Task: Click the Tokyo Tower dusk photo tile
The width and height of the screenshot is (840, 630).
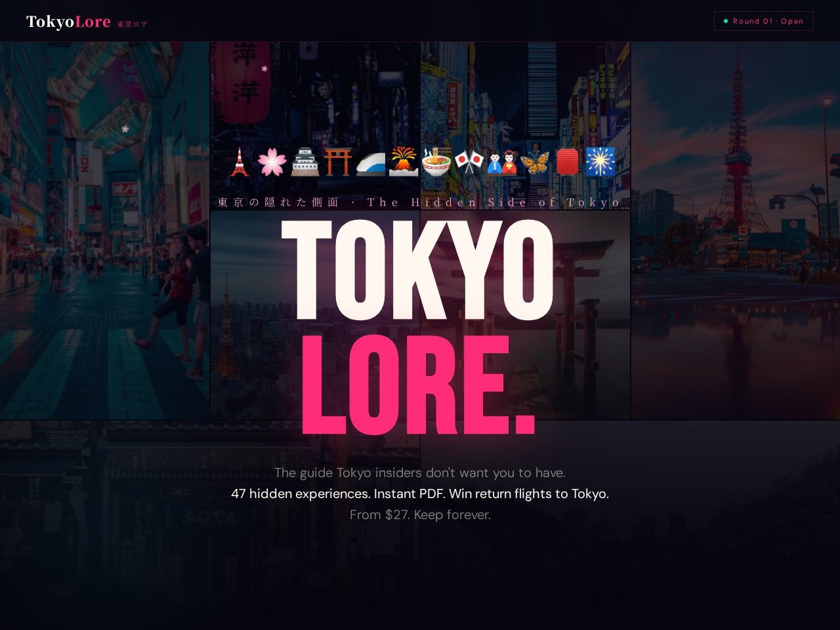Action: 735,231
